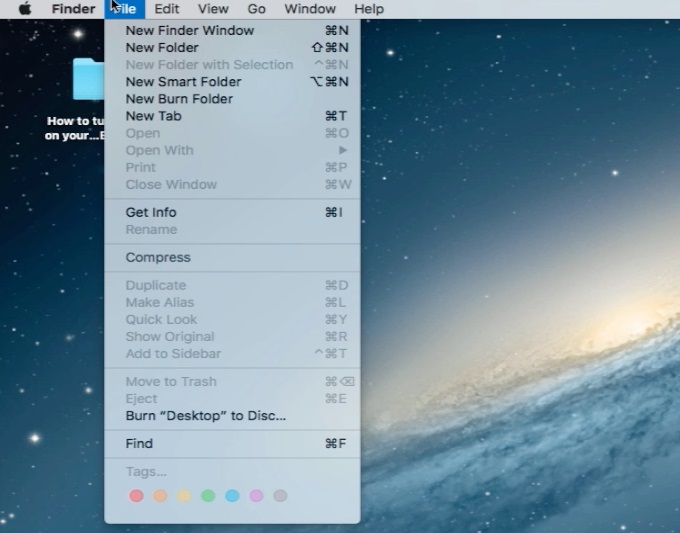Open the Help menu
Viewport: 680px width, 533px height.
tap(369, 9)
